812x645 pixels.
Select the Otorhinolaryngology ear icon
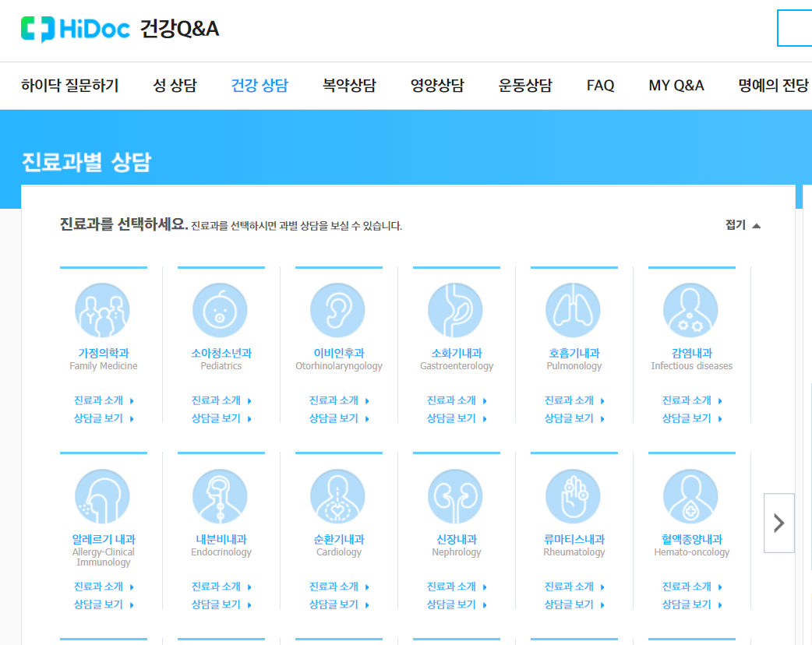(x=339, y=309)
